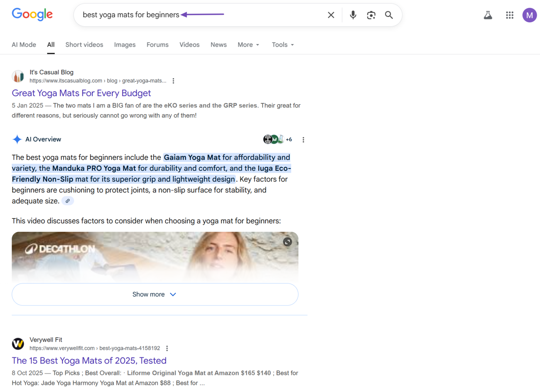540x392 pixels.
Task: Open the Tools dropdown
Action: (x=282, y=45)
